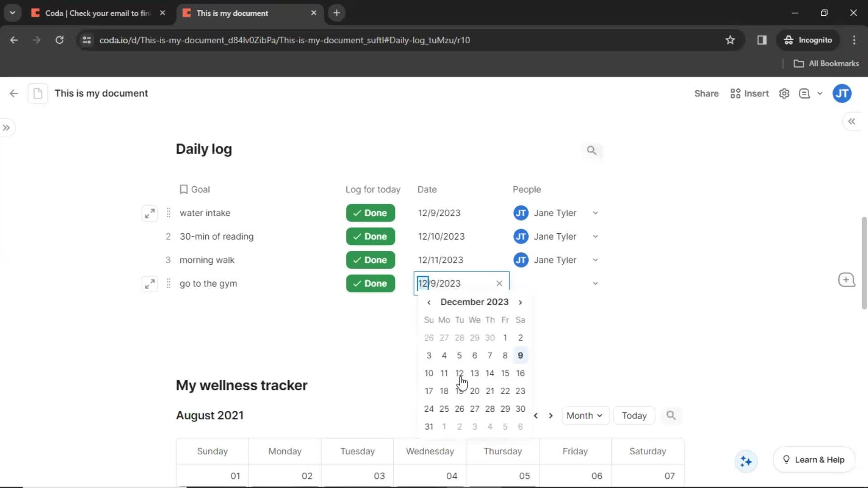Click the Log for today column header
This screenshot has height=488, width=868.
(x=373, y=189)
